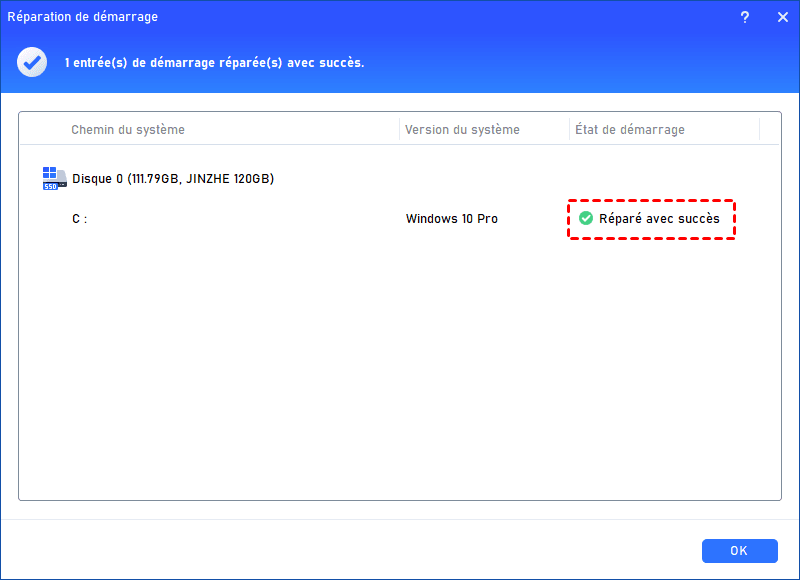The image size is (800, 580).
Task: Select the Disque 0 (111.79GB, JINZHE 120GB) entry
Action: pyautogui.click(x=173, y=179)
